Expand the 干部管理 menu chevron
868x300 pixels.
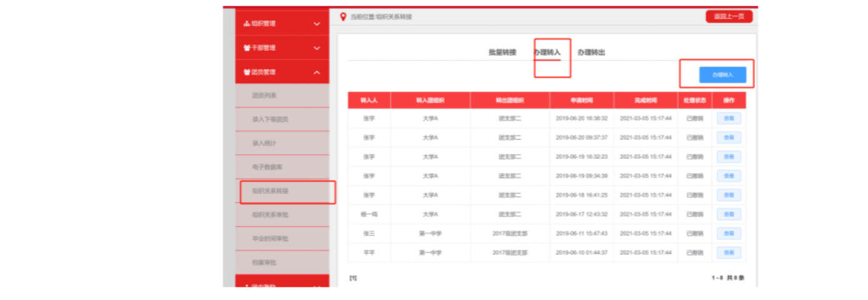tap(317, 48)
